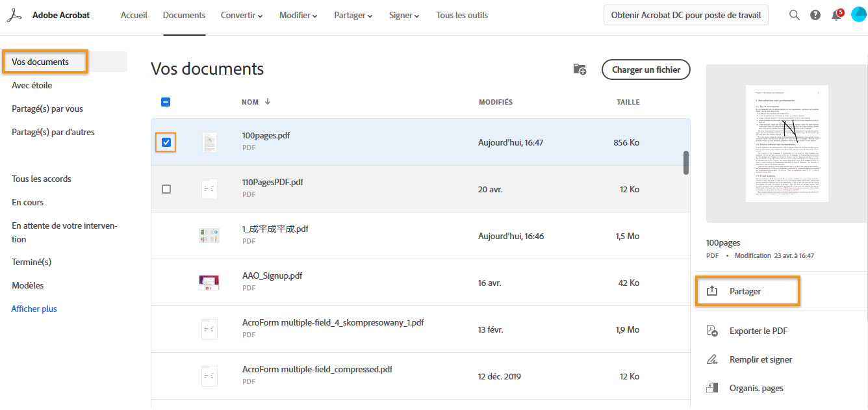Check the 110PagesPDF.pdf checkbox
This screenshot has width=868, height=410.
[x=166, y=189]
